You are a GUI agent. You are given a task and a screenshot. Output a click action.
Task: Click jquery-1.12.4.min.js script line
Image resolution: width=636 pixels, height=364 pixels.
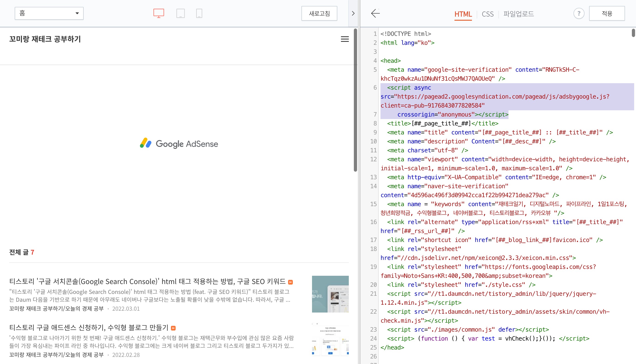pyautogui.click(x=488, y=298)
